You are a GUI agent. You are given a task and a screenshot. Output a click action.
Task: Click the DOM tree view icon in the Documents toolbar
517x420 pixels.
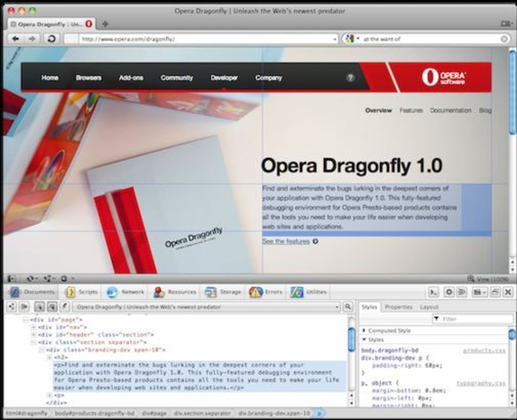pyautogui.click(x=12, y=307)
